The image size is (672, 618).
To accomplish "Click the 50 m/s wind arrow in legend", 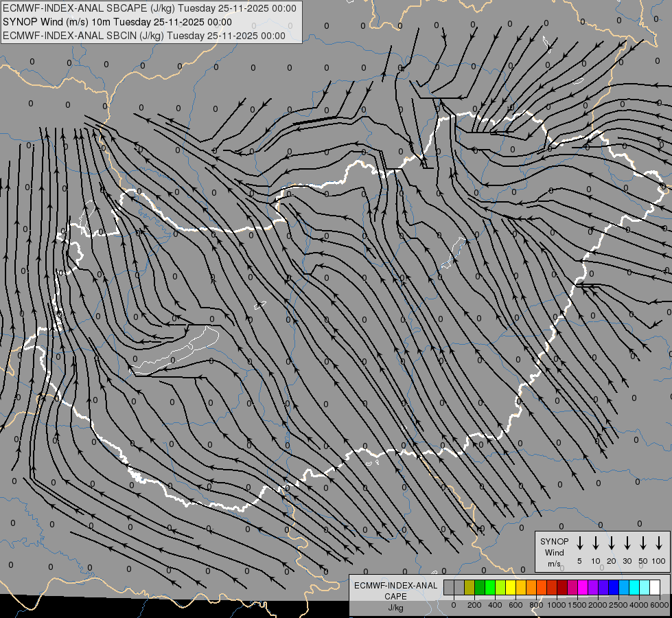I will tap(643, 543).
